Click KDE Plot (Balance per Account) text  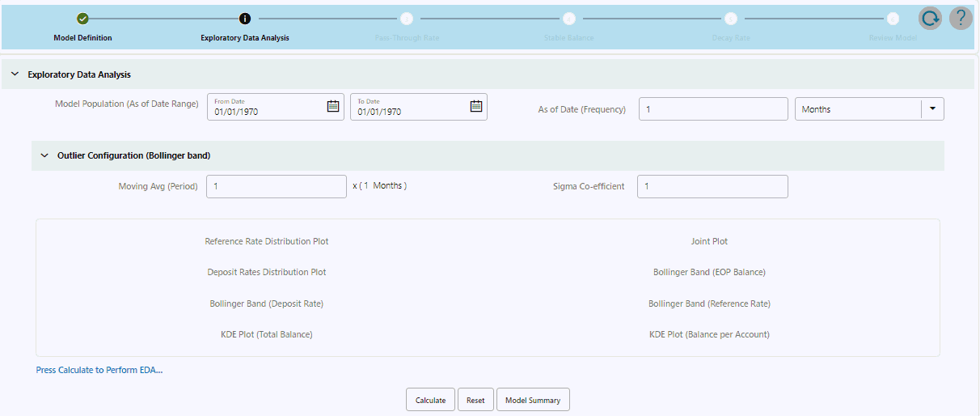click(x=709, y=334)
